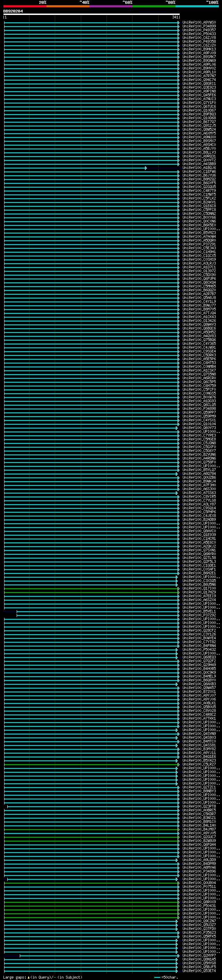Viewport: 222px width, 980px height.
Task: Select hit UniRef100_B4JM87
Action: click(x=199, y=829)
